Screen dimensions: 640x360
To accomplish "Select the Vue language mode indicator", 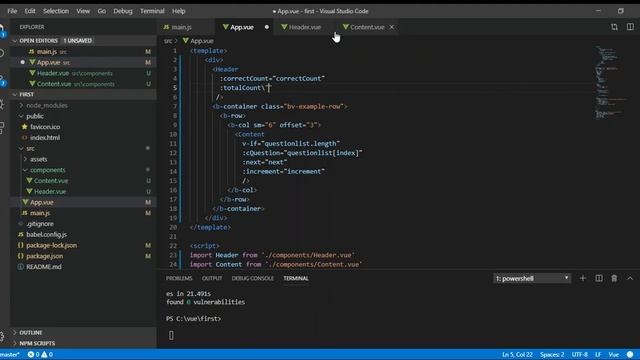I will click(613, 355).
